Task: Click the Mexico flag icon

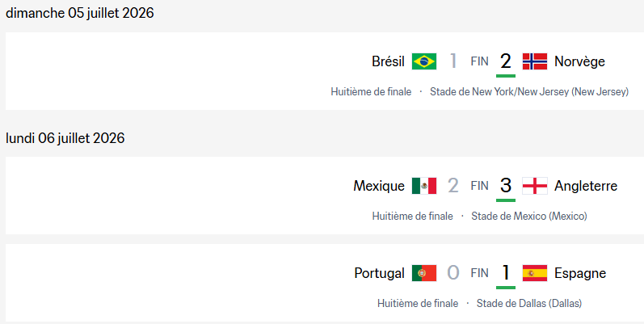Action: click(424, 186)
